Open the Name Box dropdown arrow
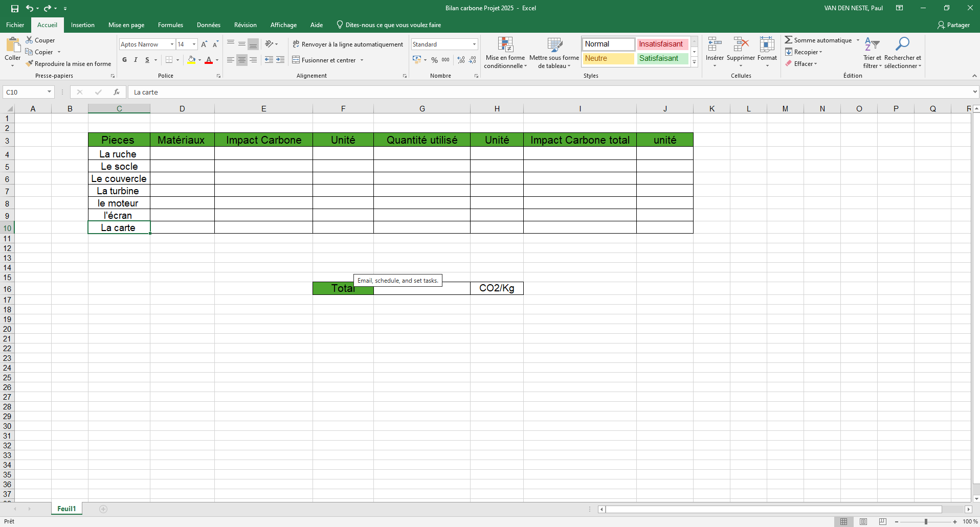The width and height of the screenshot is (980, 527). click(49, 92)
